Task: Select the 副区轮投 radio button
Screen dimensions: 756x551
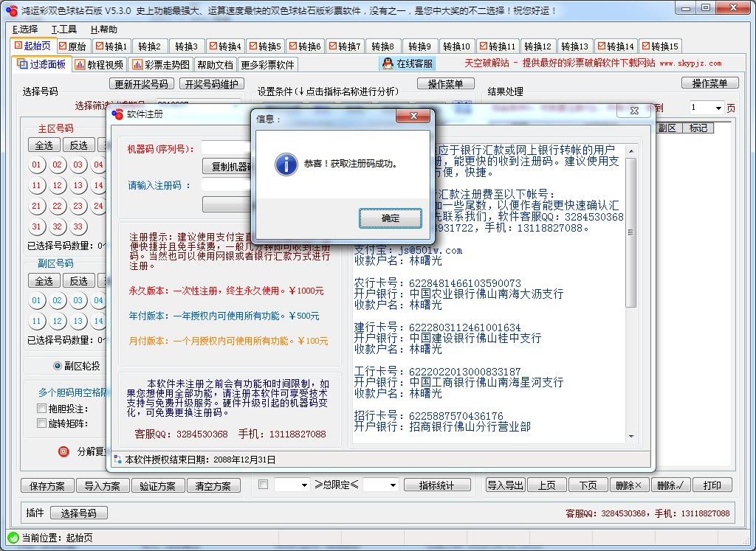Action: pos(57,364)
